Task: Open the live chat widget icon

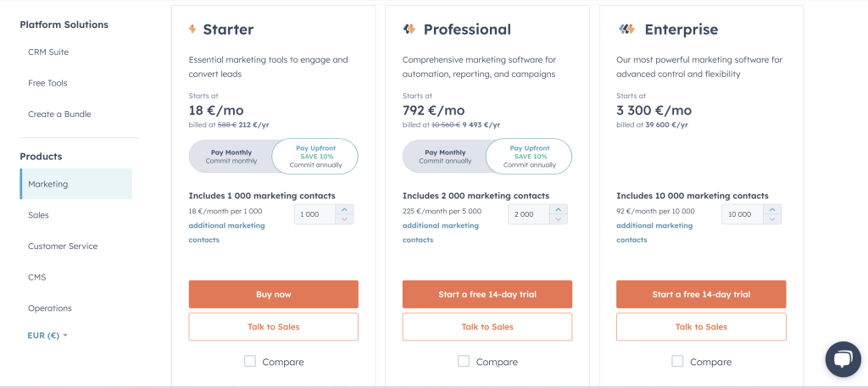Action: pos(843,359)
